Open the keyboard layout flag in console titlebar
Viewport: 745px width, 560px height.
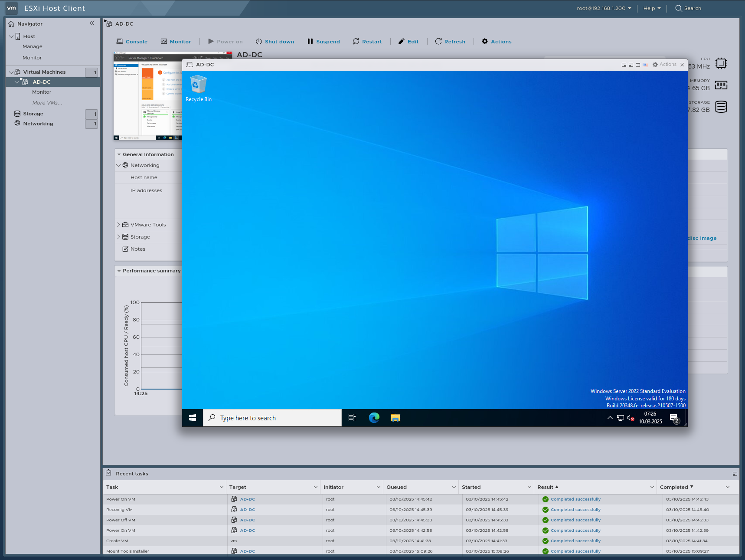(645, 65)
